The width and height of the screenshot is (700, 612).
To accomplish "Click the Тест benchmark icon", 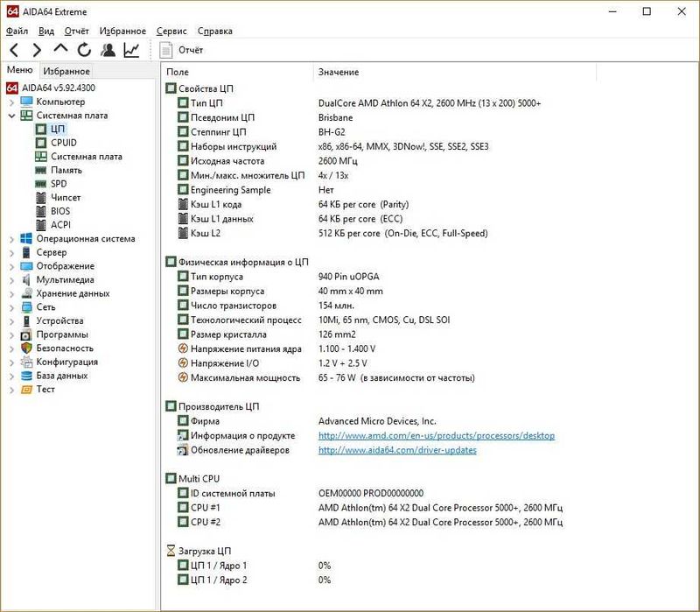I will pos(26,390).
